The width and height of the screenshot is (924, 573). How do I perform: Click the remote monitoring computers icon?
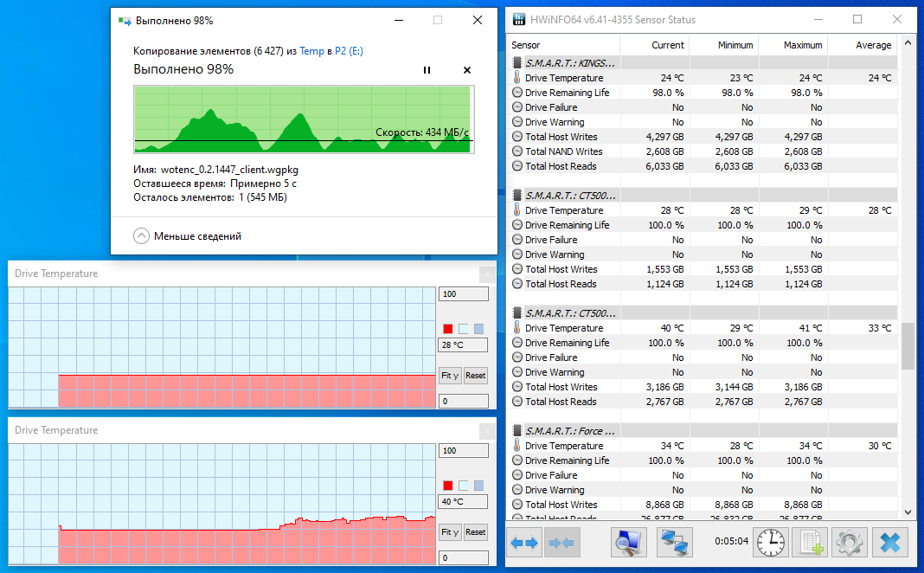click(674, 543)
